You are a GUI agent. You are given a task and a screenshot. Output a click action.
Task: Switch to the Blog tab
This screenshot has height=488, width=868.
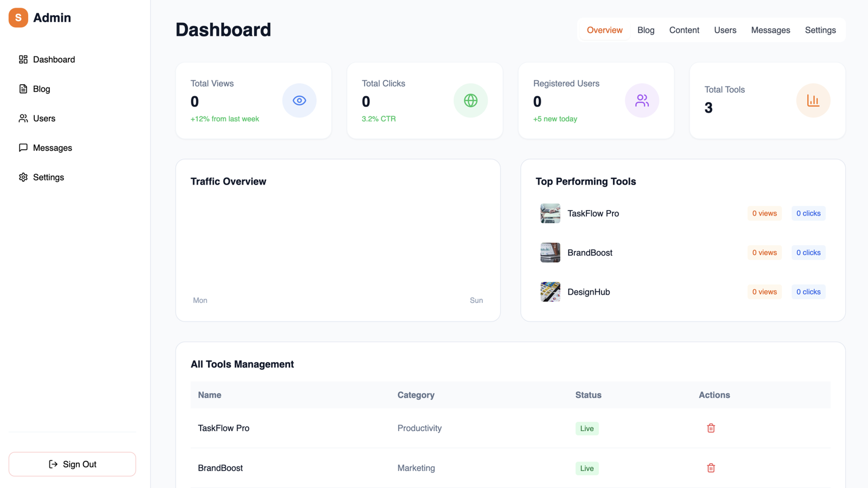tap(646, 30)
